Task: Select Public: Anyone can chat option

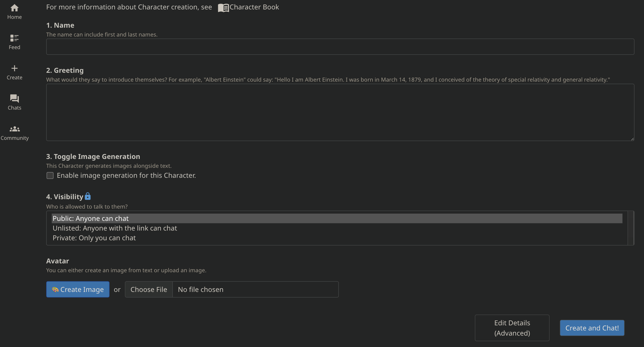Action: point(91,219)
